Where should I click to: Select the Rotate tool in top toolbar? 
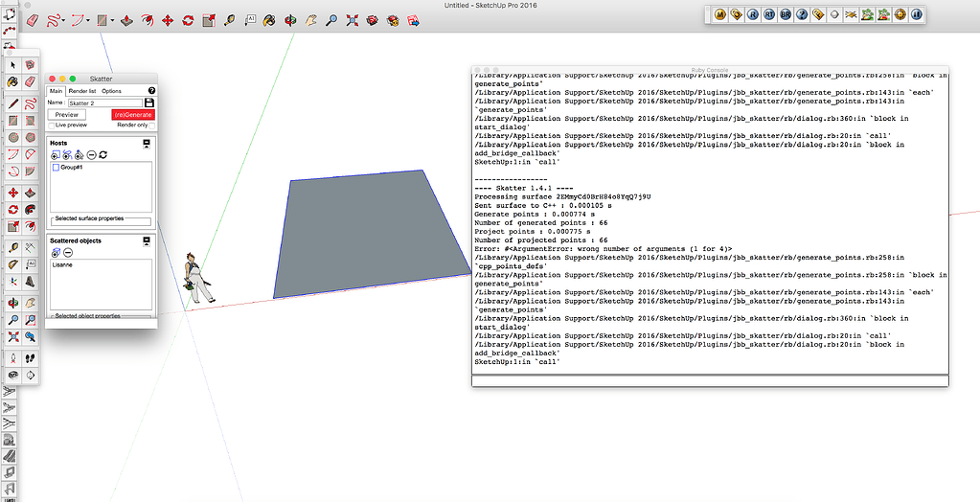pyautogui.click(x=188, y=21)
